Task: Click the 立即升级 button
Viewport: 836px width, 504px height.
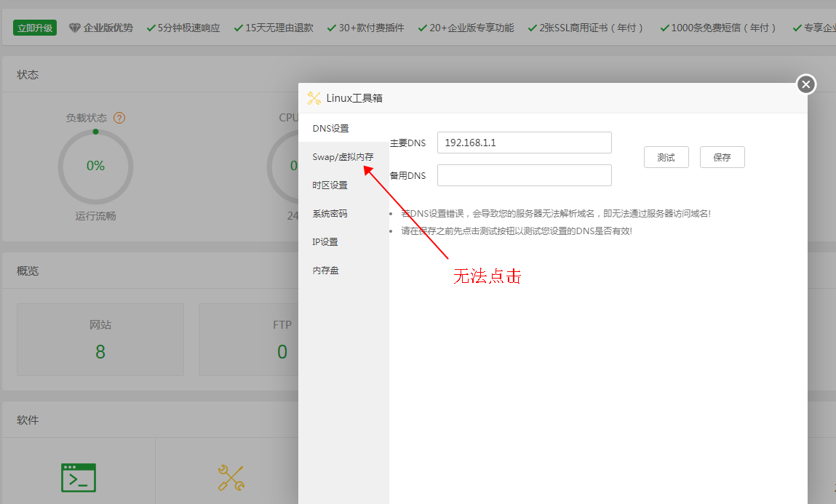Action: [x=35, y=28]
